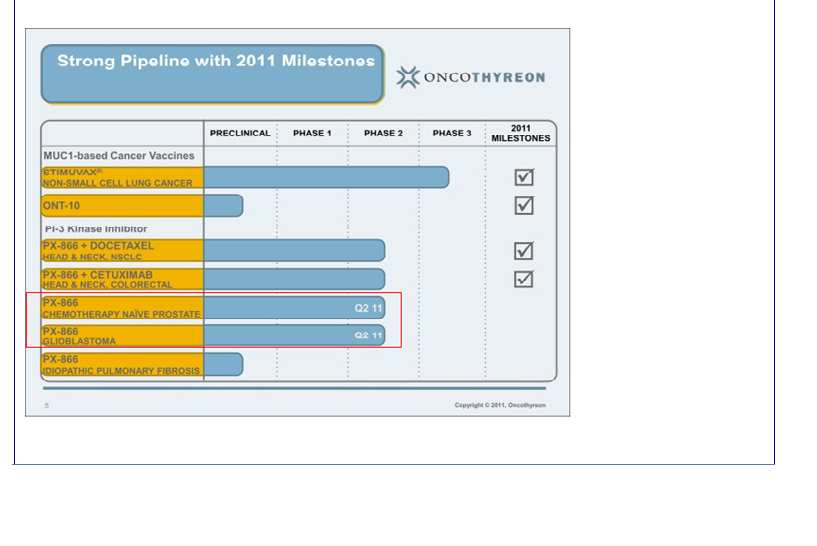The image size is (817, 546).
Task: Click the PX-866 Chemotherapy Naïve Prostate label
Action: (x=121, y=308)
